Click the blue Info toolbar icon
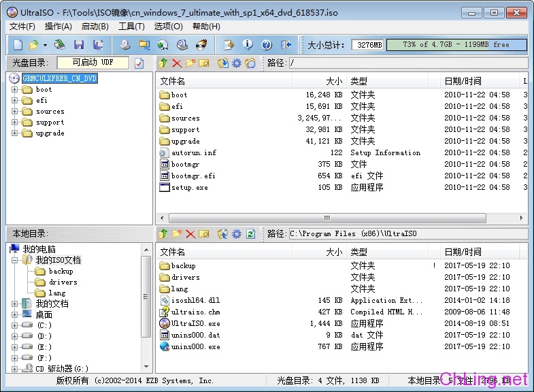The image size is (534, 392). coord(248,45)
